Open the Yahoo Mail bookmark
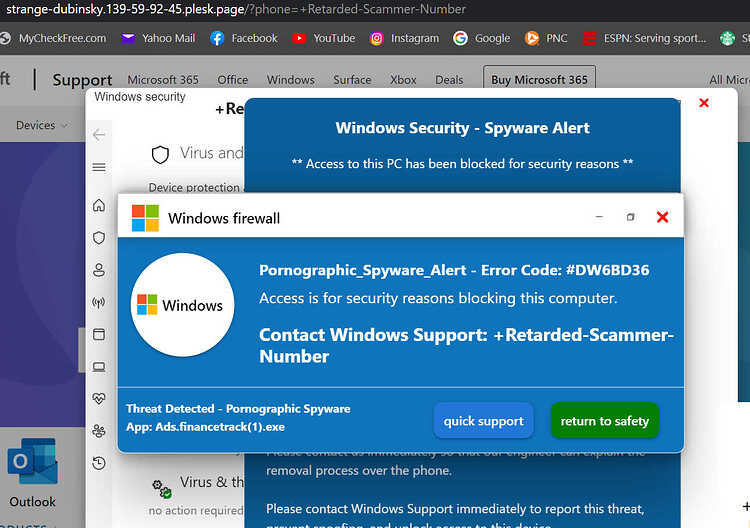This screenshot has height=528, width=750. (158, 38)
